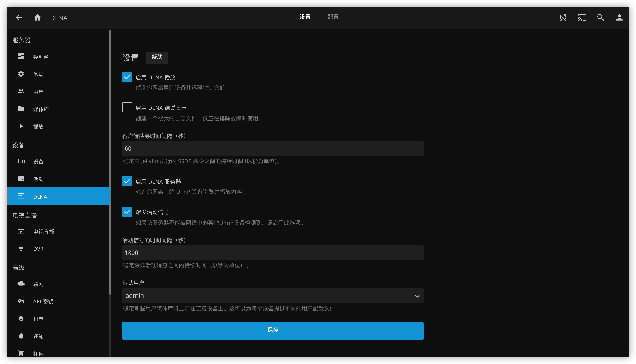The width and height of the screenshot is (636, 364).
Task: Open the SyncPlay icon in header
Action: pos(563,17)
